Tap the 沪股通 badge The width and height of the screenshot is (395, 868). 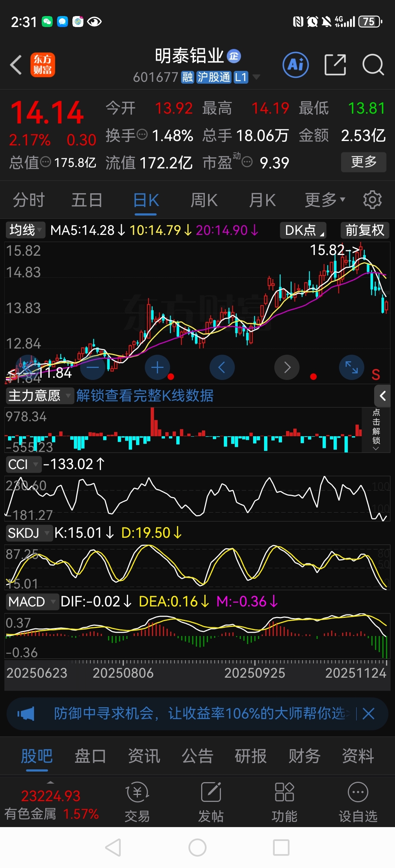[x=214, y=77]
